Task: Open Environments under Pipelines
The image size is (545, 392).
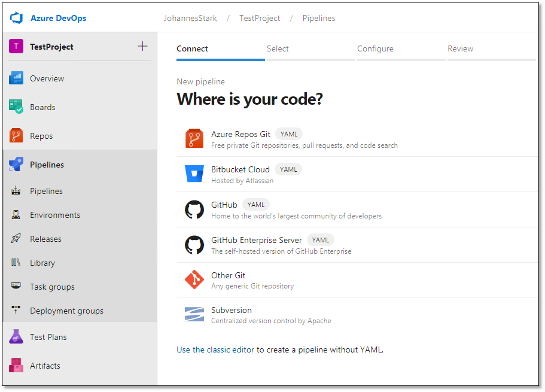Action: tap(80, 215)
